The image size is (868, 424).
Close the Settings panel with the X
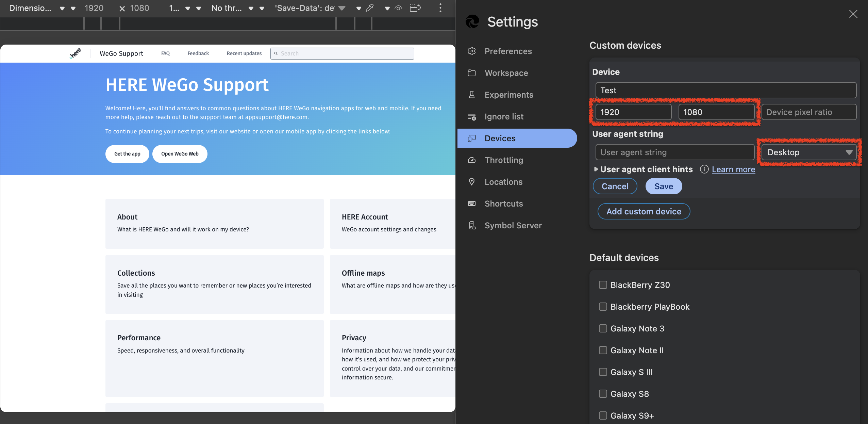coord(853,14)
